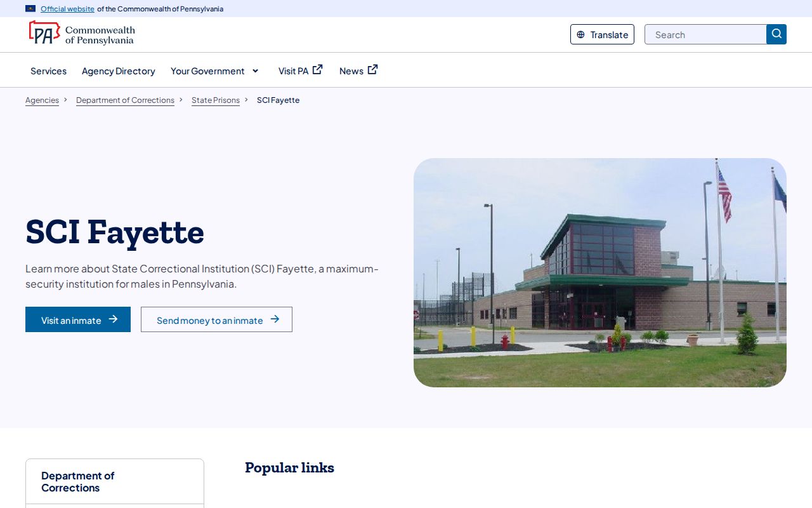Click the Translate button
Image resolution: width=812 pixels, height=508 pixels.
[x=602, y=34]
